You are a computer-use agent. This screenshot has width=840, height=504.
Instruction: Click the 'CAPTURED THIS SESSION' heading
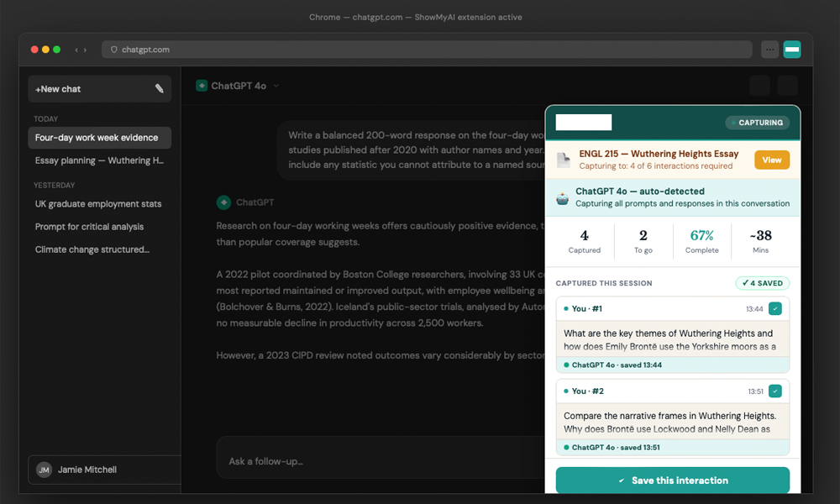pos(604,283)
